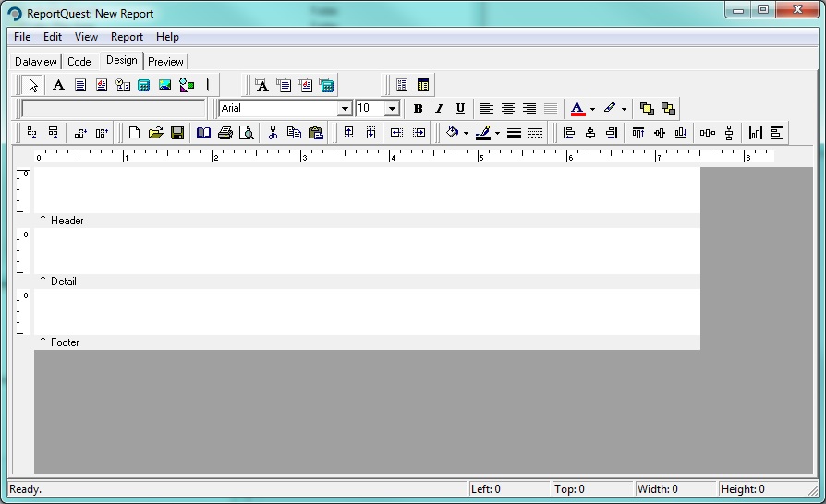Click the Report Tree panel icon
Viewport: 826px width, 504px height.
402,85
